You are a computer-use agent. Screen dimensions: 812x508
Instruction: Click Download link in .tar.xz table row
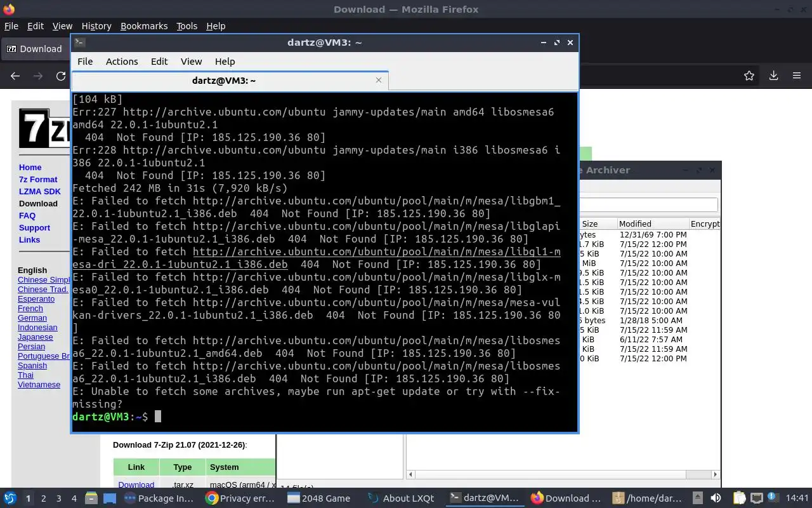[136, 485]
